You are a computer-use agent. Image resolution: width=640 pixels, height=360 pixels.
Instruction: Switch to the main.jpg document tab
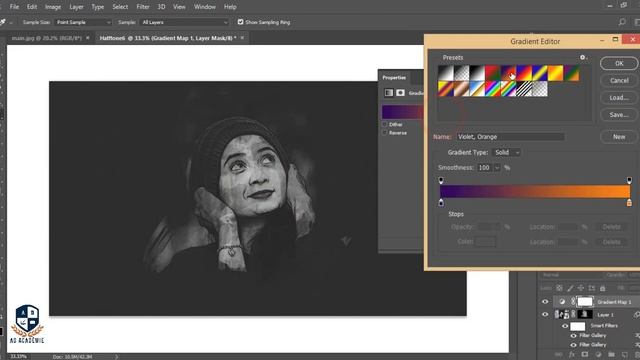click(47, 38)
